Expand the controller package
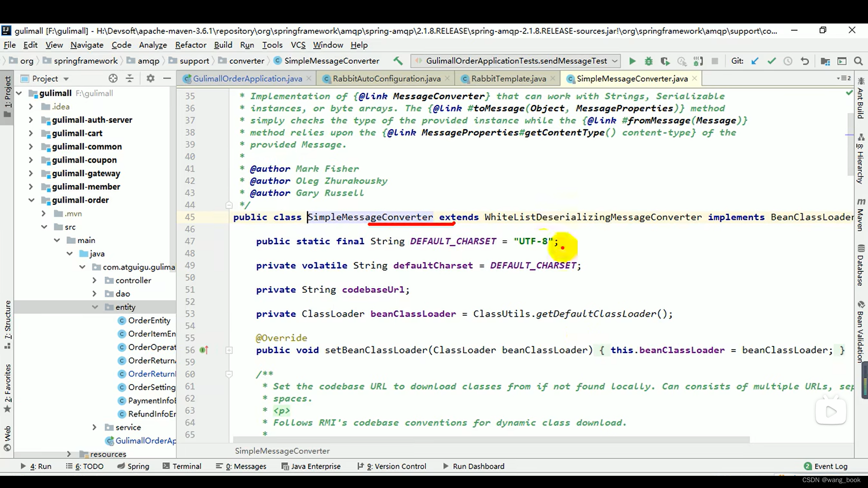The height and width of the screenshot is (488, 868). [94, 281]
